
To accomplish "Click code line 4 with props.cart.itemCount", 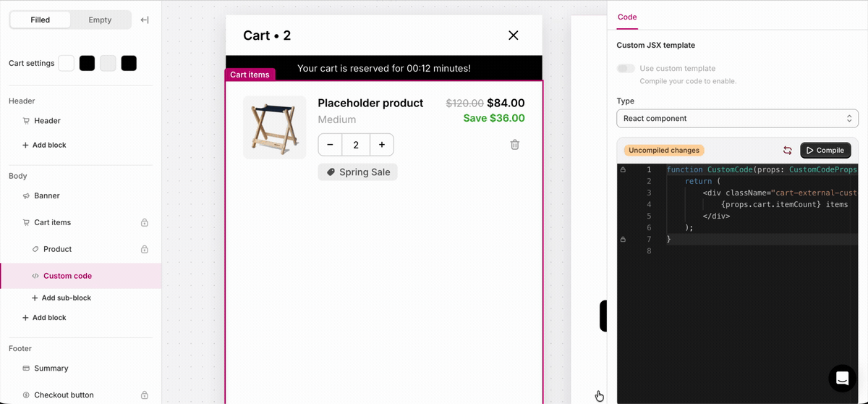I will pyautogui.click(x=784, y=204).
